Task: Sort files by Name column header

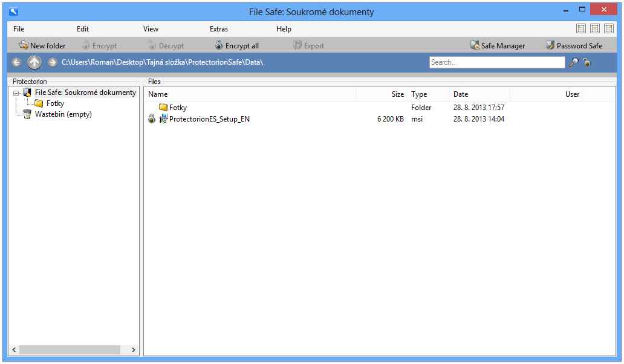Action: pos(251,94)
